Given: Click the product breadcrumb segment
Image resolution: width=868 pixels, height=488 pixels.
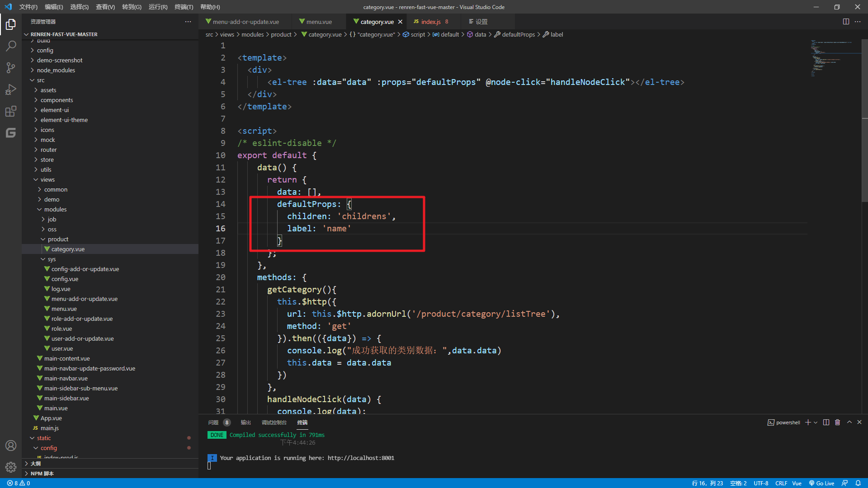Looking at the screenshot, I should click(x=281, y=34).
